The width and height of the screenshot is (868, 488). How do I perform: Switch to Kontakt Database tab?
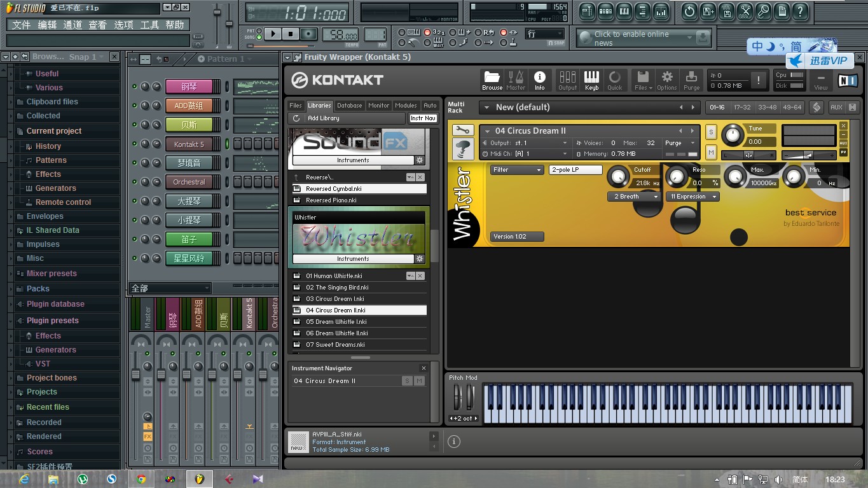point(349,106)
